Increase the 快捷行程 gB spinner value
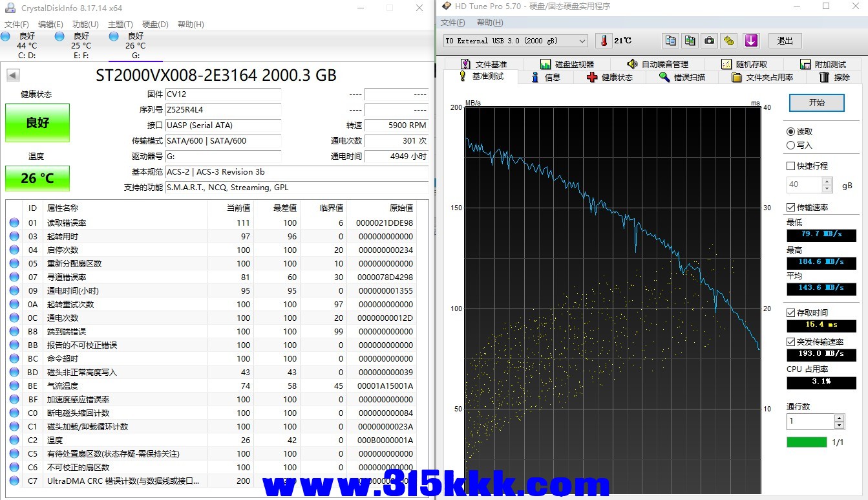 (827, 181)
